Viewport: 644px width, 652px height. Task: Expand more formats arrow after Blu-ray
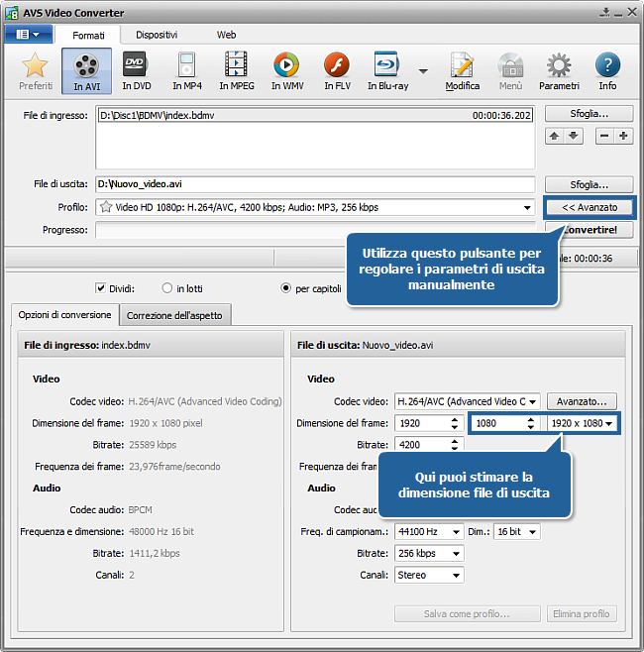(x=423, y=71)
